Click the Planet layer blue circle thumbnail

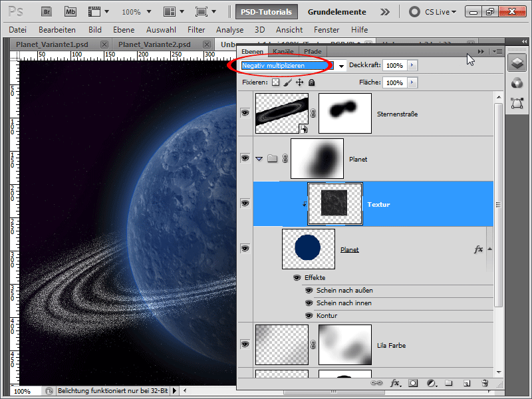pyautogui.click(x=309, y=249)
